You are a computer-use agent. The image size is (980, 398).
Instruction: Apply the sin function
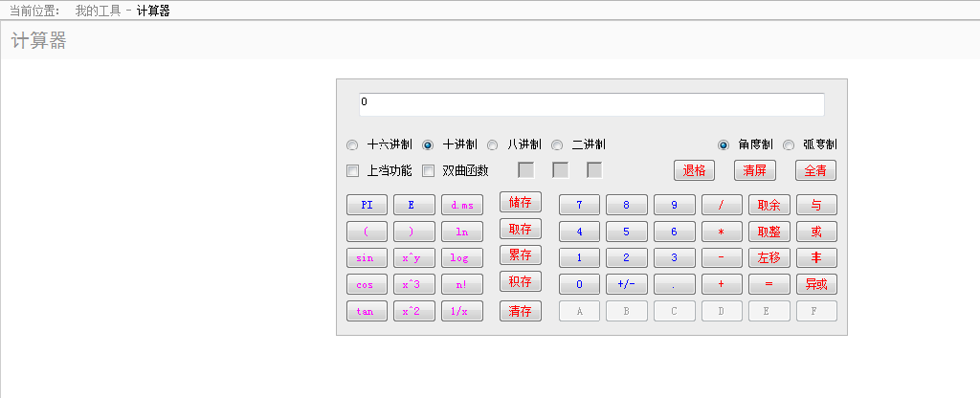click(367, 258)
